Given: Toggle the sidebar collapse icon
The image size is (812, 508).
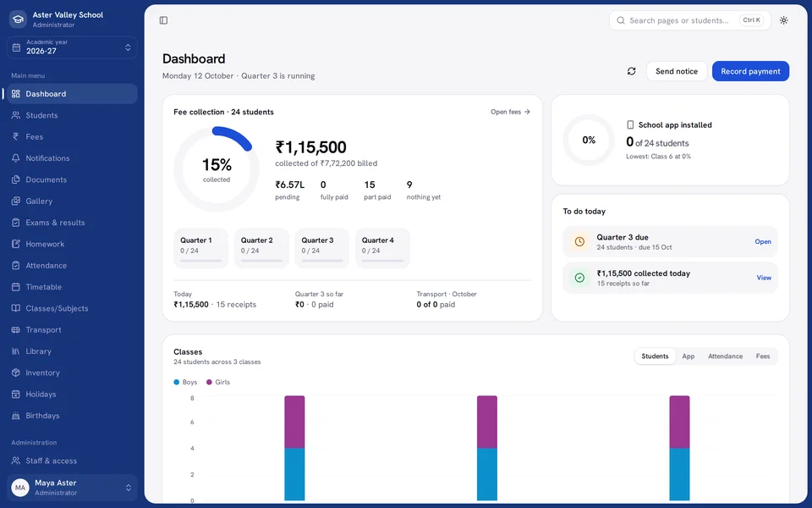Looking at the screenshot, I should (163, 20).
